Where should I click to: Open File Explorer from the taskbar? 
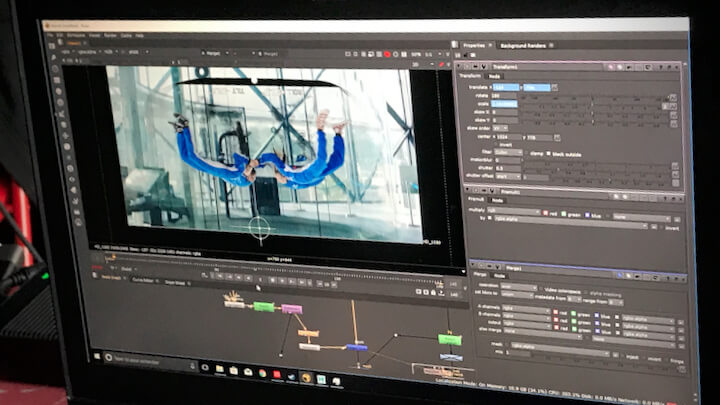(219, 369)
